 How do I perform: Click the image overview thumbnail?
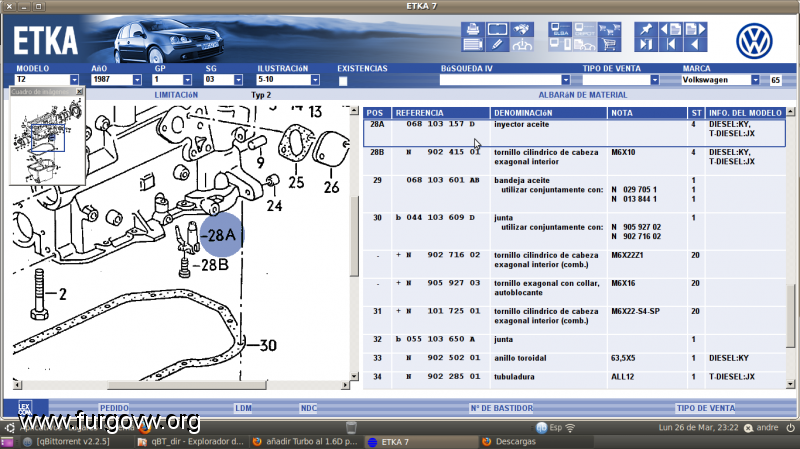coord(47,140)
